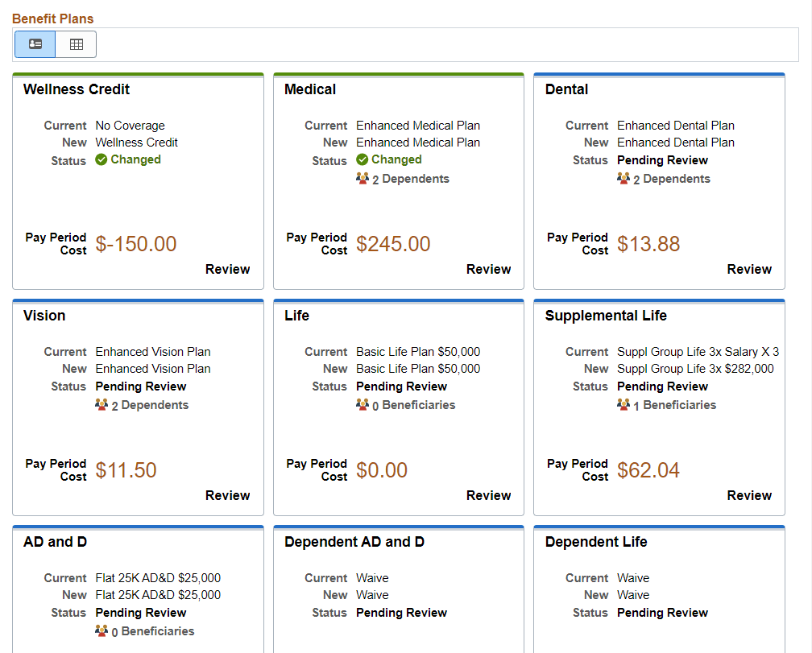Viewport: 812px width, 653px height.
Task: Click Review on the Life tile
Action: click(488, 496)
